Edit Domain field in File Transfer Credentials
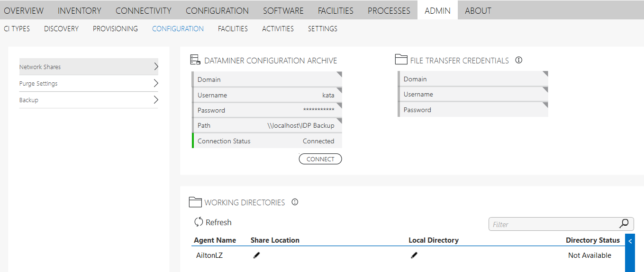The height and width of the screenshot is (272, 644). coord(473,79)
